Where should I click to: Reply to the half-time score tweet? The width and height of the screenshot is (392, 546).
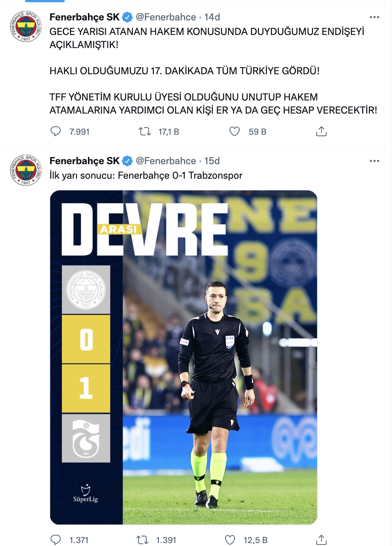(56, 540)
